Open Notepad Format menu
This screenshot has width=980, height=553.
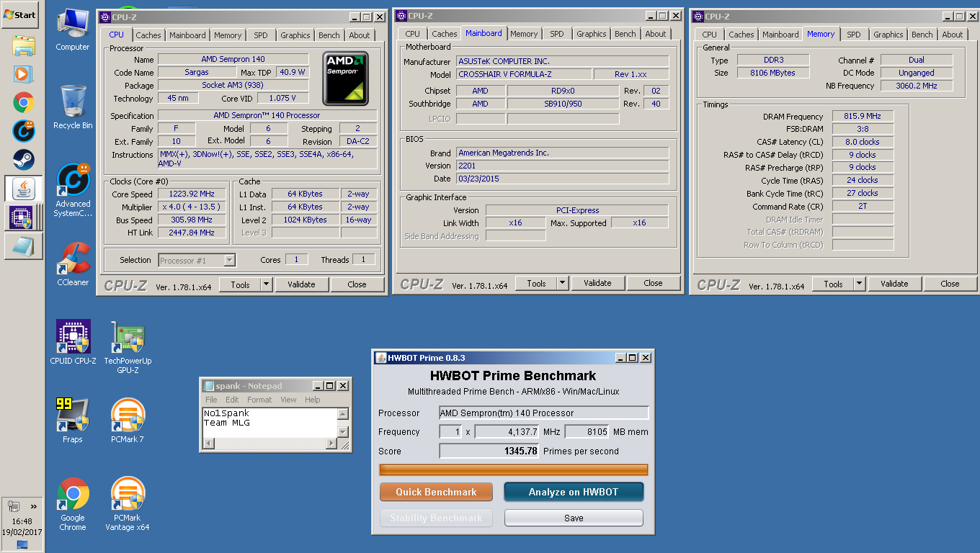[x=259, y=400]
